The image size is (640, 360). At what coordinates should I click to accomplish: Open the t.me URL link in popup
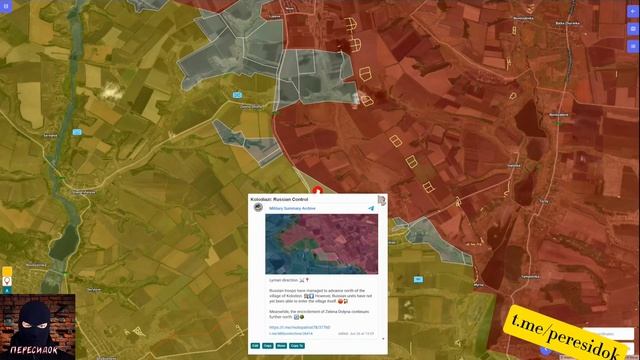pyautogui.click(x=300, y=327)
